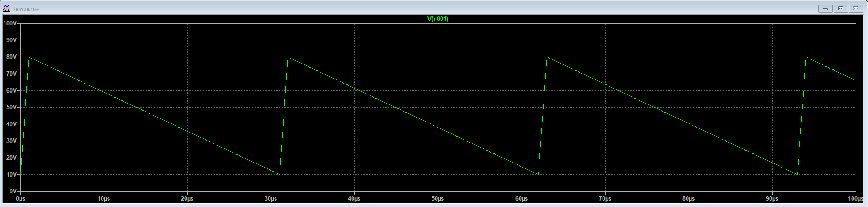Click the 60µs time axis label
The width and height of the screenshot is (868, 207).
click(522, 199)
